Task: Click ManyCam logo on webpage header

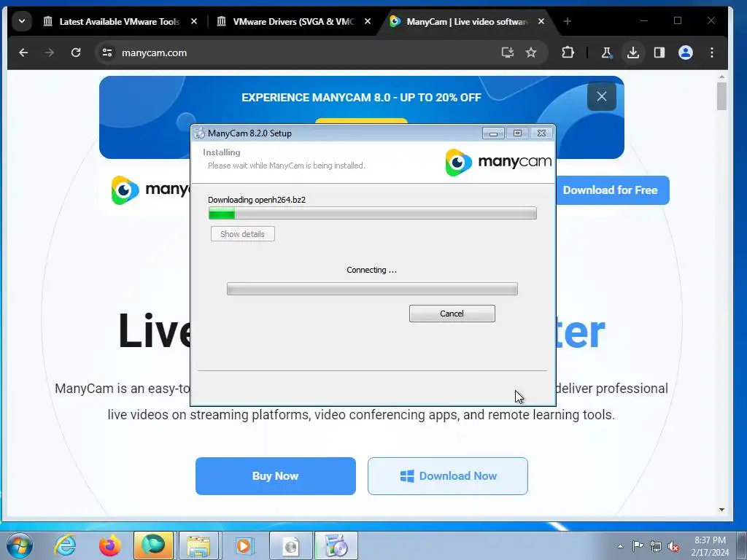Action: point(150,190)
